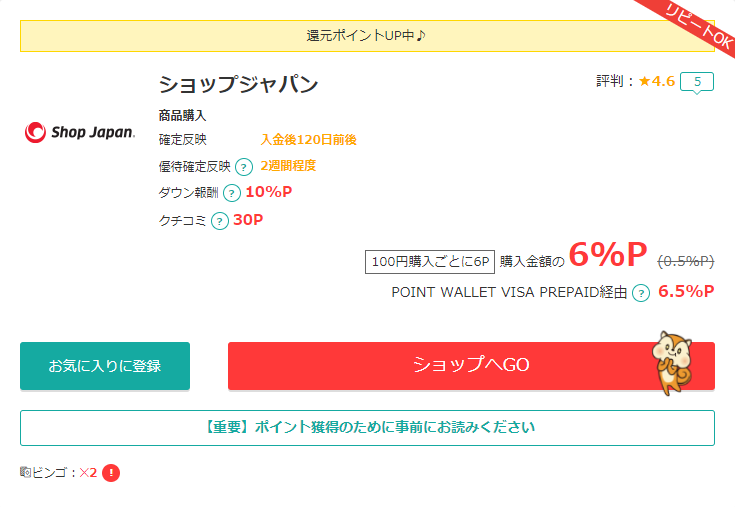The image size is (735, 507).
Task: Open the クチコミ help question mark
Action: click(x=219, y=221)
